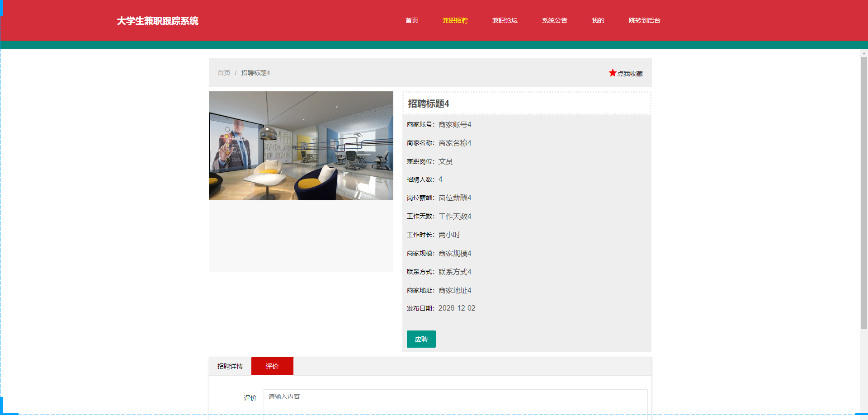Click the 文员 position value
The height and width of the screenshot is (420, 868).
click(x=445, y=161)
